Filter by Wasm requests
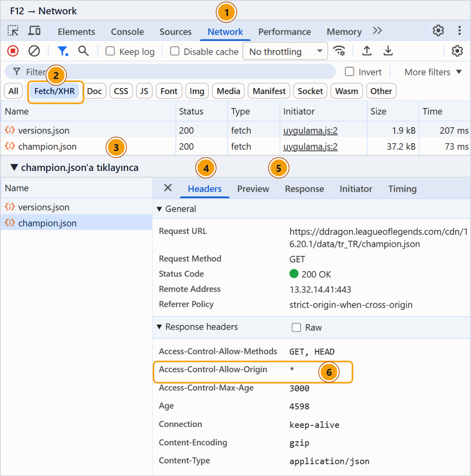The image size is (471, 476). (346, 91)
